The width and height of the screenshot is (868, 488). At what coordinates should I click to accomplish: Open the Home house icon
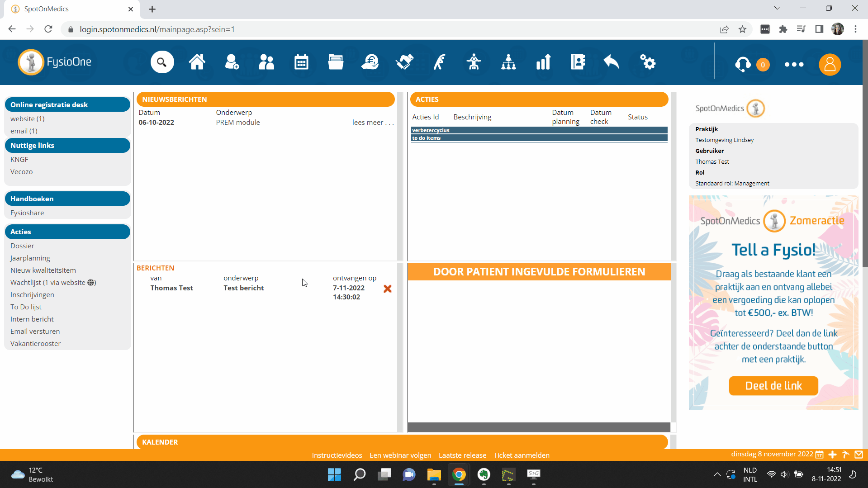point(197,62)
